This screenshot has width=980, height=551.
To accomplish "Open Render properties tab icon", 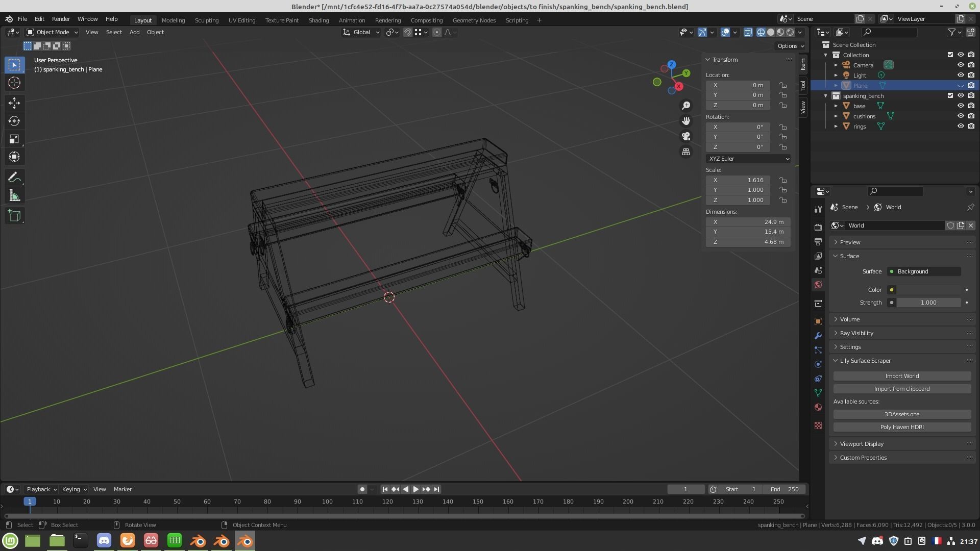I will click(818, 227).
